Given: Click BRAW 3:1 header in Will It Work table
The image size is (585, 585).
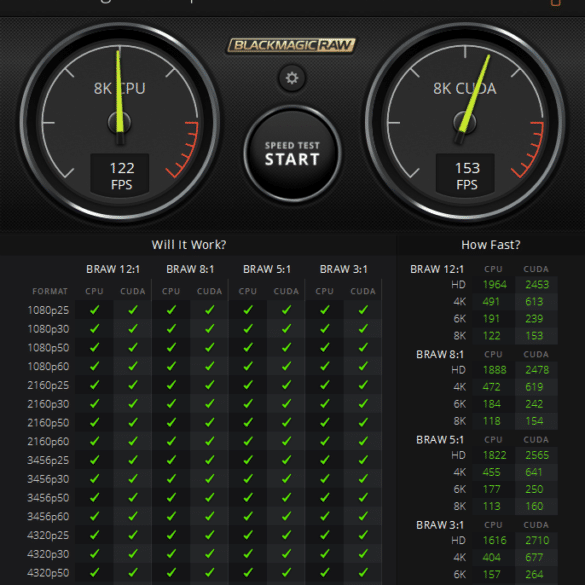Looking at the screenshot, I should click(x=344, y=269).
